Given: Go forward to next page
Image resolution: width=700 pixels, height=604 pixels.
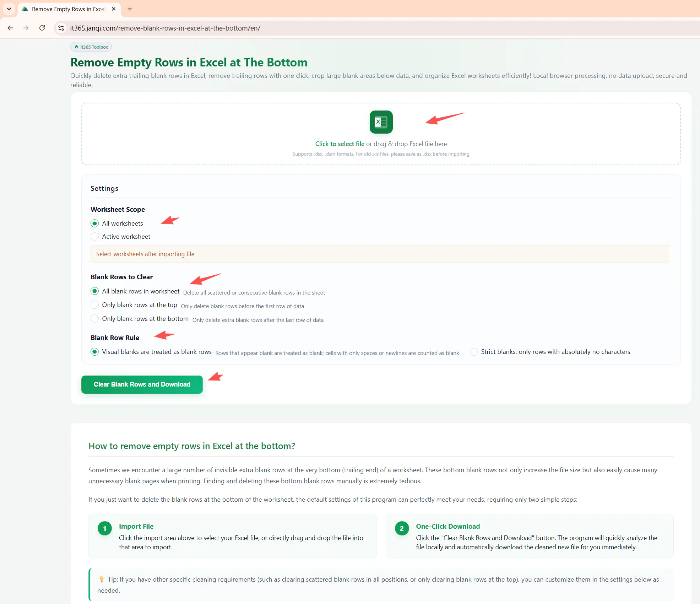Looking at the screenshot, I should 26,28.
